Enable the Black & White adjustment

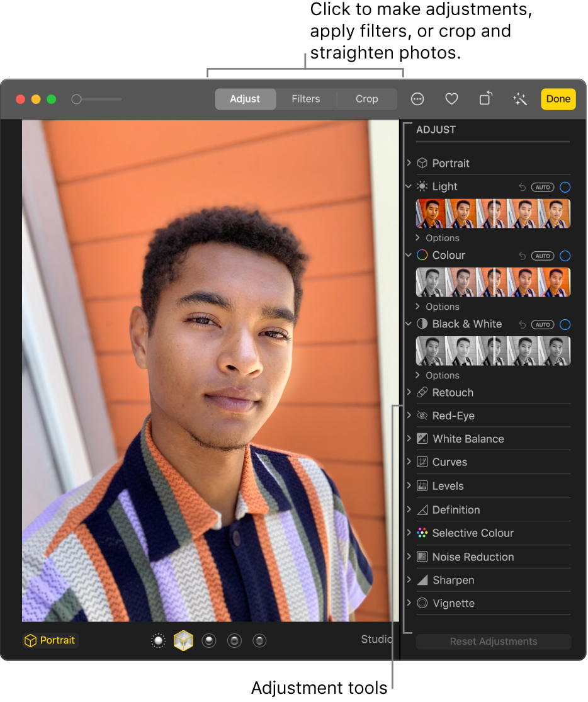click(x=565, y=324)
